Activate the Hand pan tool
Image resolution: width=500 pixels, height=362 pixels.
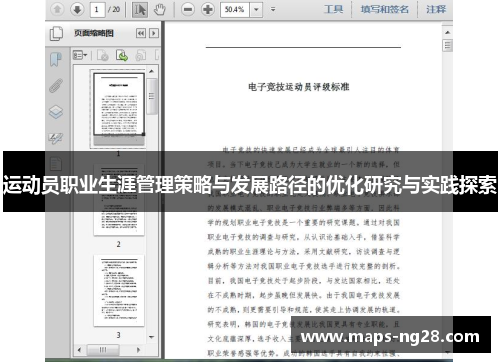[160, 9]
